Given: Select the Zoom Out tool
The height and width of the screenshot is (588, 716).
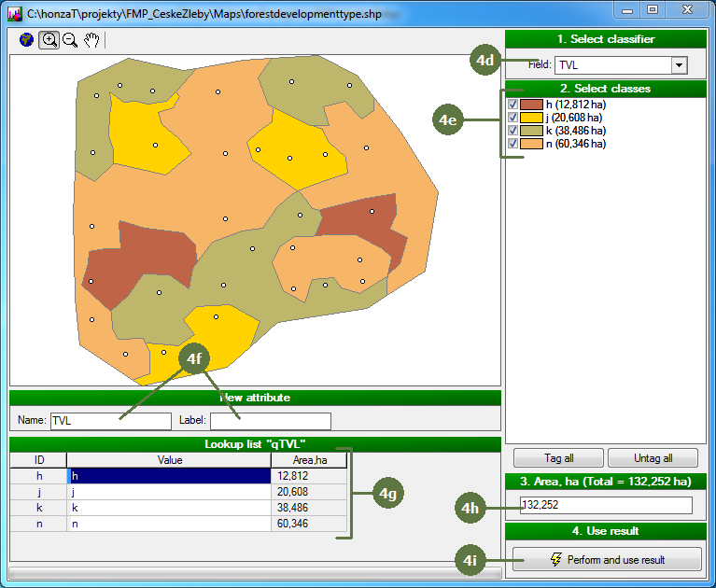Looking at the screenshot, I should tap(70, 40).
